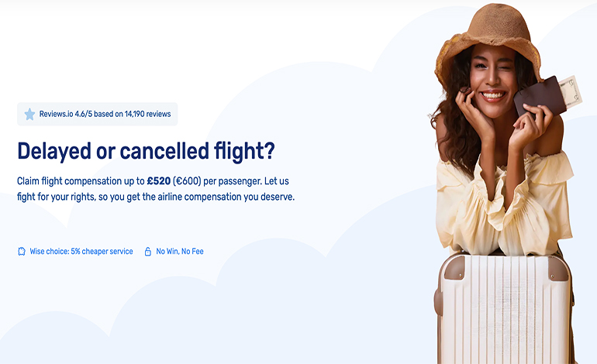Click the '14,190 reviews' text
The image size is (597, 364).
[x=147, y=114]
